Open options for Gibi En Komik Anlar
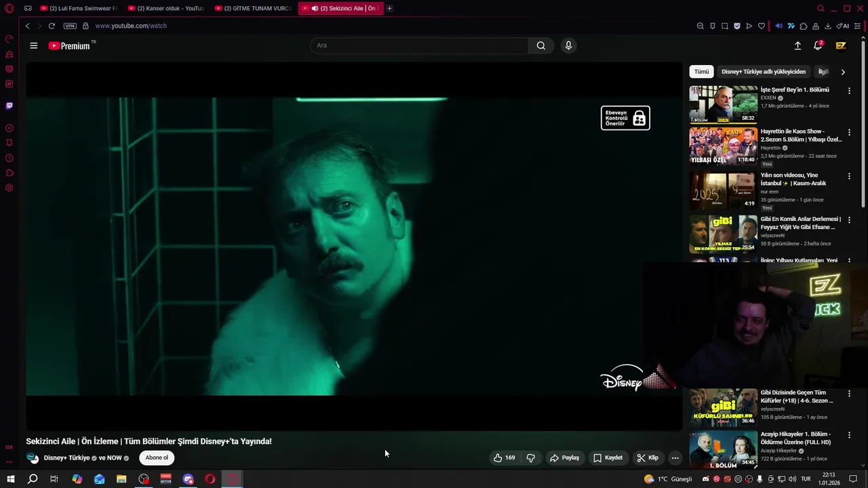Viewport: 868px width, 488px height. (x=849, y=220)
